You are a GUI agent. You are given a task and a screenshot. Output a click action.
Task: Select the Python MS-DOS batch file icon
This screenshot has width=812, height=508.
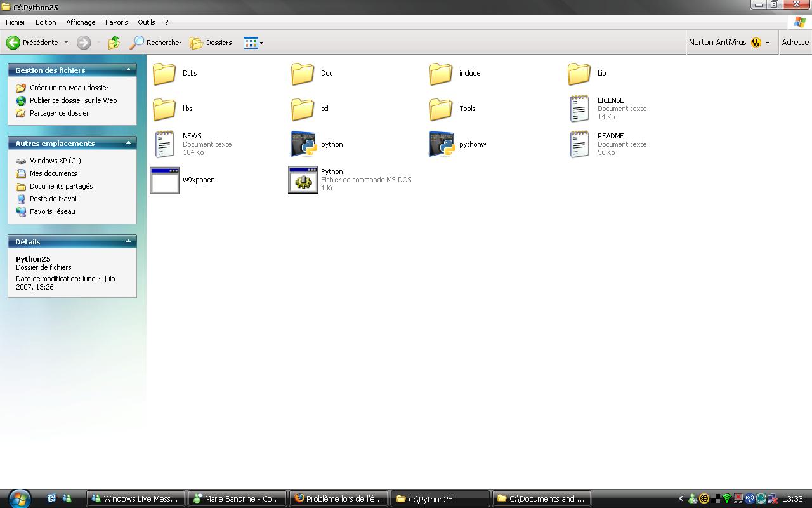click(303, 180)
